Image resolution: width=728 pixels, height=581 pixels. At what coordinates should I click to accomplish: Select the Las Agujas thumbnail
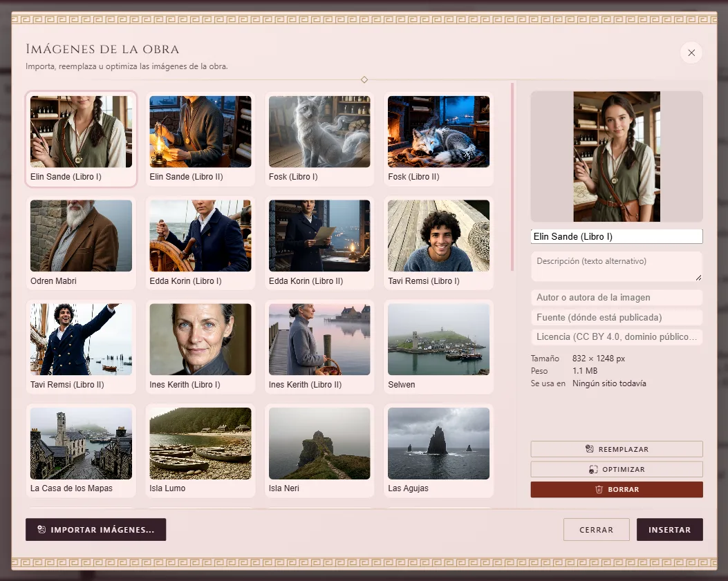pos(439,450)
